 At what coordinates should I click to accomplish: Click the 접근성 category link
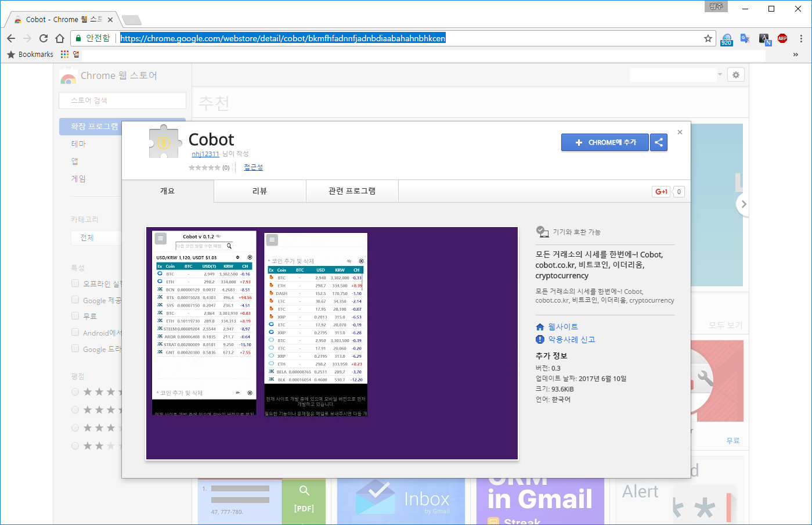(254, 167)
